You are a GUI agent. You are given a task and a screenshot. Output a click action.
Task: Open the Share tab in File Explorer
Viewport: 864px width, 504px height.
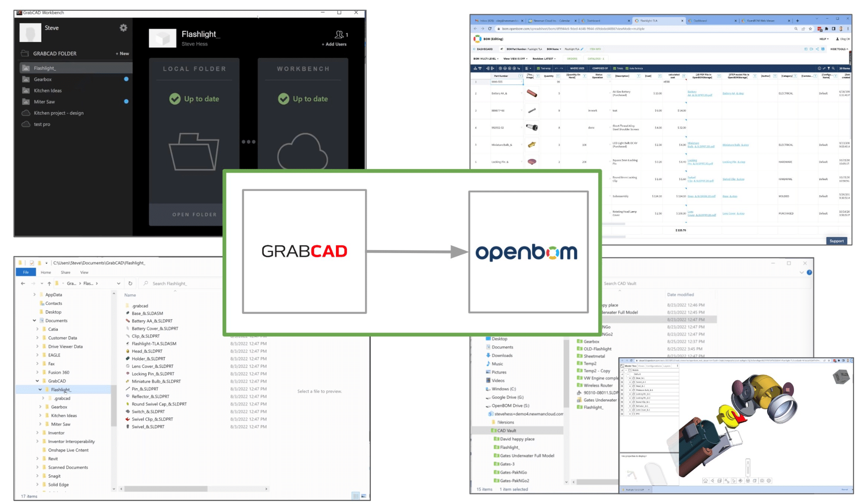[66, 273]
